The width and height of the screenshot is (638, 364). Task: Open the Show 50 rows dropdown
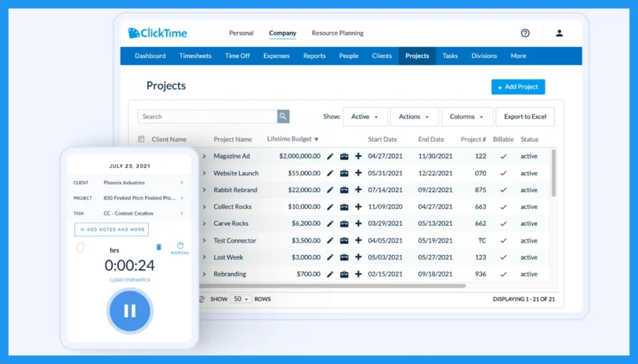pos(241,299)
